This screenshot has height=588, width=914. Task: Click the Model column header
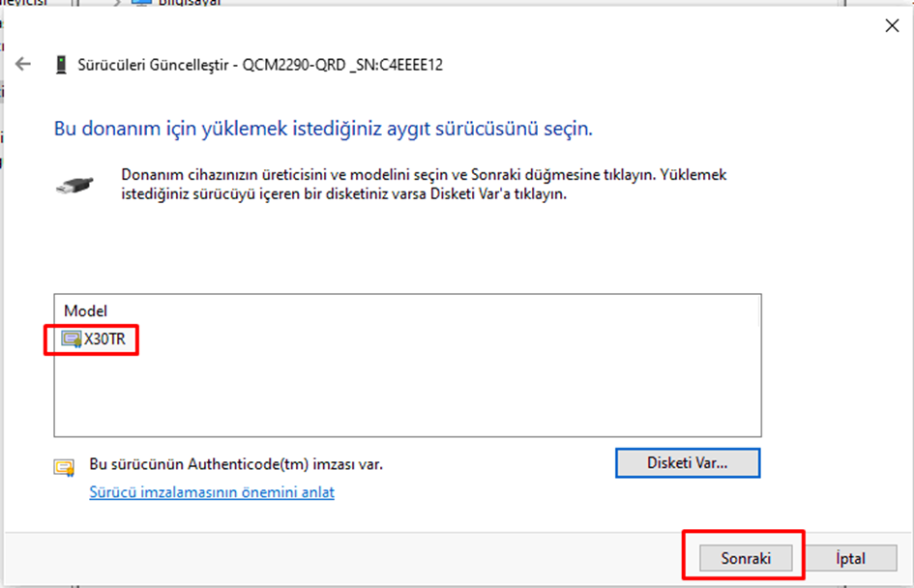tap(85, 310)
